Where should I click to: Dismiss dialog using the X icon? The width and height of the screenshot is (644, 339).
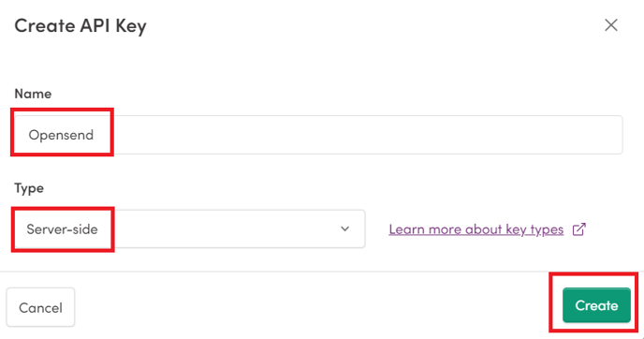(610, 25)
